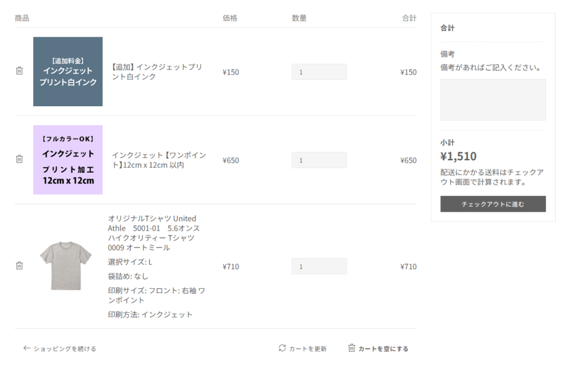Remove the 12cm x 12cm inkjet item via trash icon
Image resolution: width=588 pixels, height=376 pixels.
[x=20, y=159]
